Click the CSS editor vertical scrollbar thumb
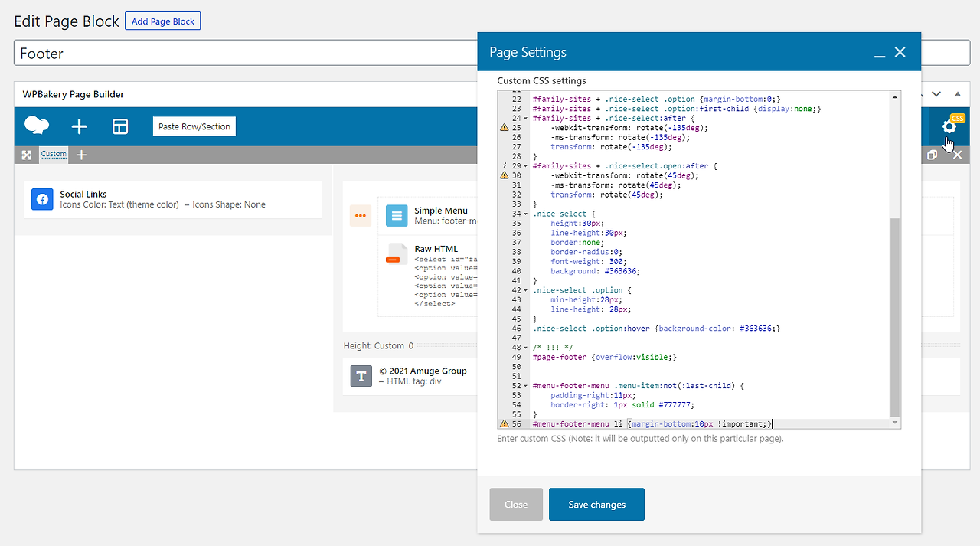980x546 pixels. tap(895, 316)
